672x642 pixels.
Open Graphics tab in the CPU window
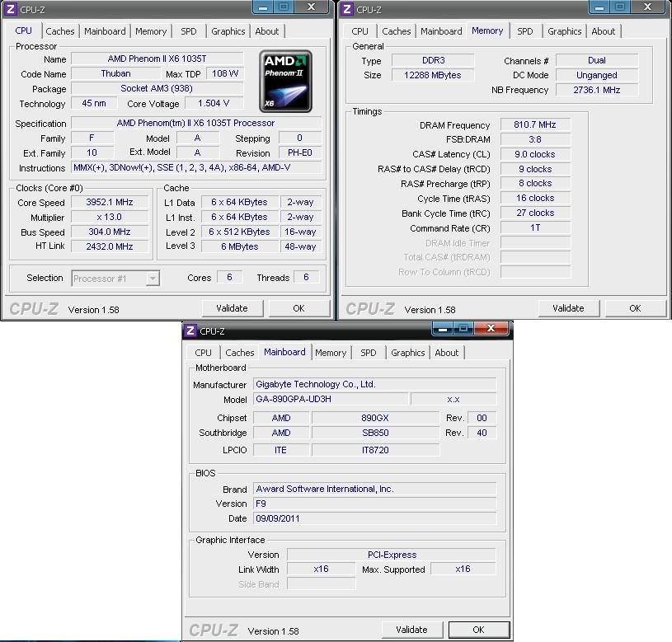(228, 31)
